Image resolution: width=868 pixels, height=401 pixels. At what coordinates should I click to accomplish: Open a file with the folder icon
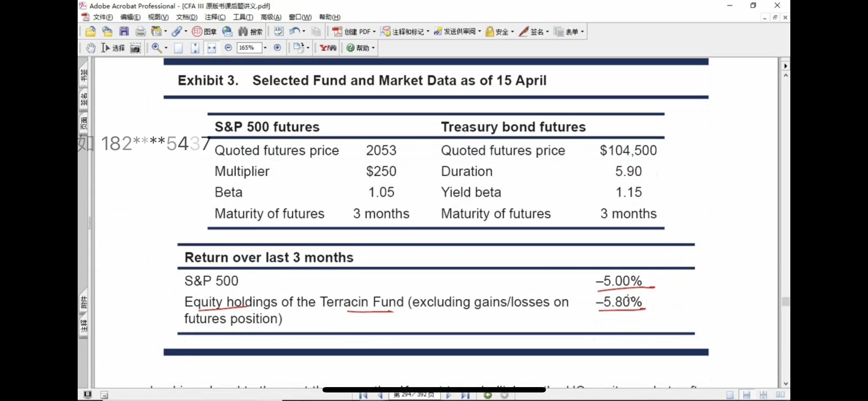90,32
